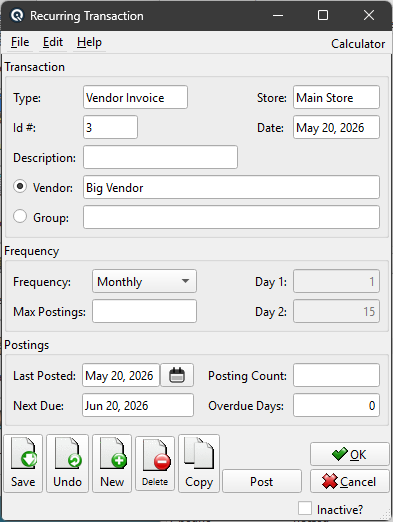Select the Vendor radio button
Screen dimensions: 393x522
(x=20, y=186)
